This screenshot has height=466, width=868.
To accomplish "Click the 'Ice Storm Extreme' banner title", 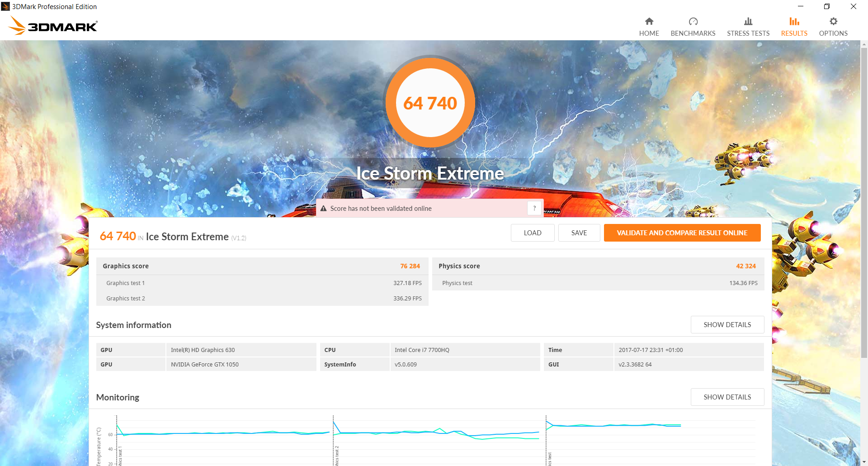I will (x=430, y=174).
